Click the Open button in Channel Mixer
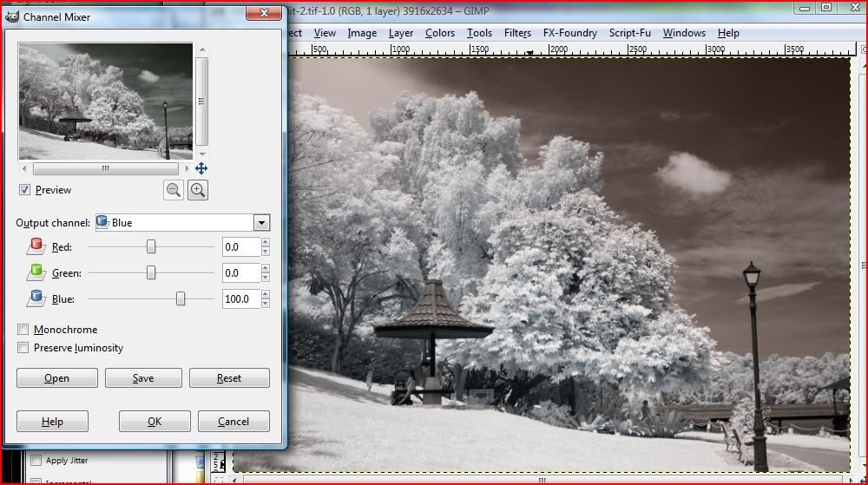The height and width of the screenshot is (485, 868). (x=57, y=378)
